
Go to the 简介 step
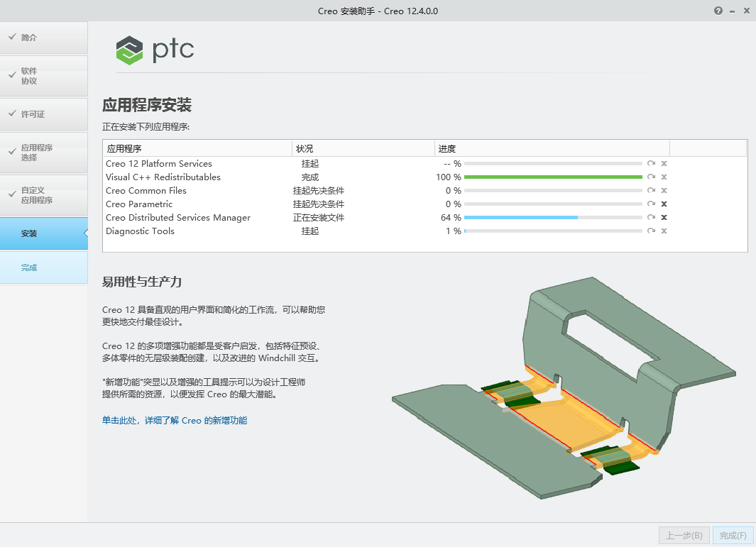[x=43, y=38]
